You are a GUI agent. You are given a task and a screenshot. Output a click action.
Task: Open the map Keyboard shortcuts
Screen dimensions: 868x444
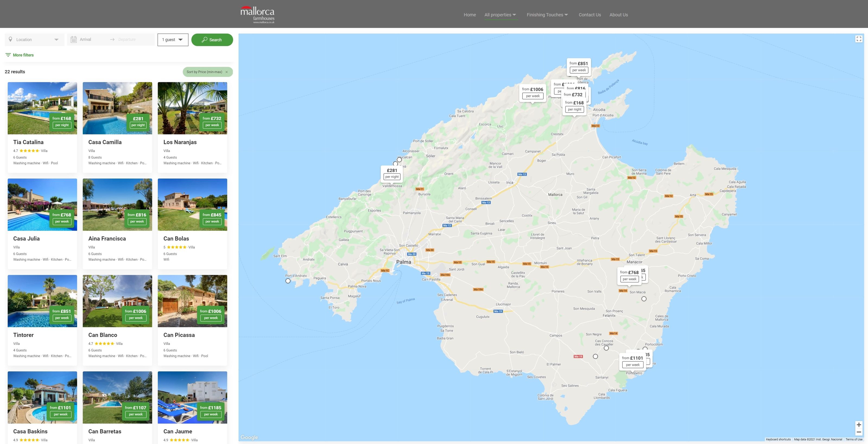point(778,439)
